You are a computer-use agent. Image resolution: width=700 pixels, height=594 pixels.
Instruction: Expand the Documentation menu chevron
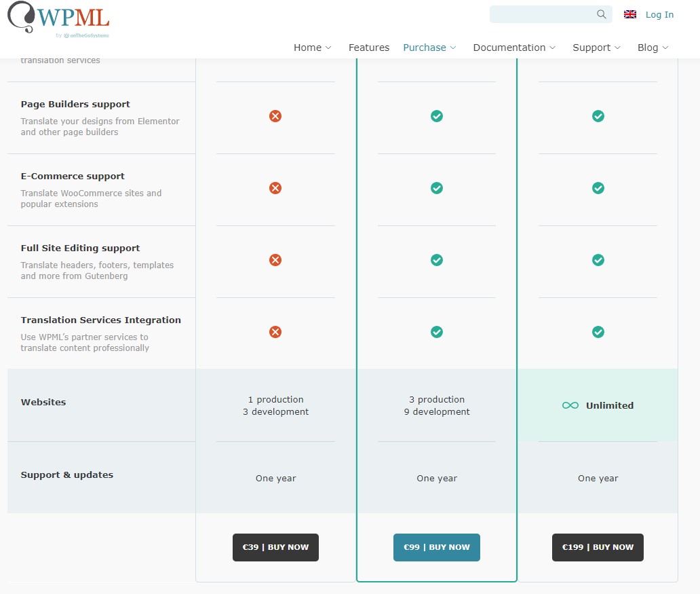[x=552, y=48]
